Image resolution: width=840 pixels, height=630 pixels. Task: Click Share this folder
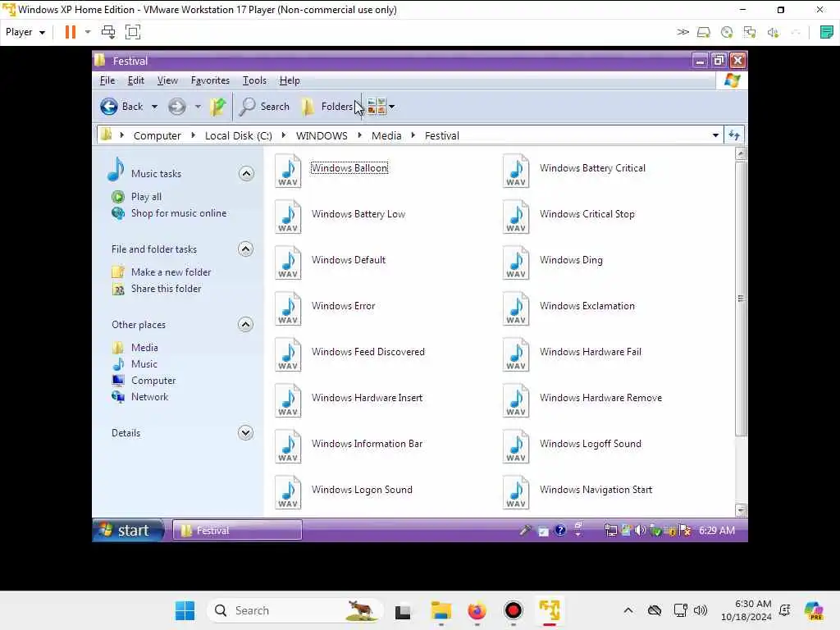166,289
